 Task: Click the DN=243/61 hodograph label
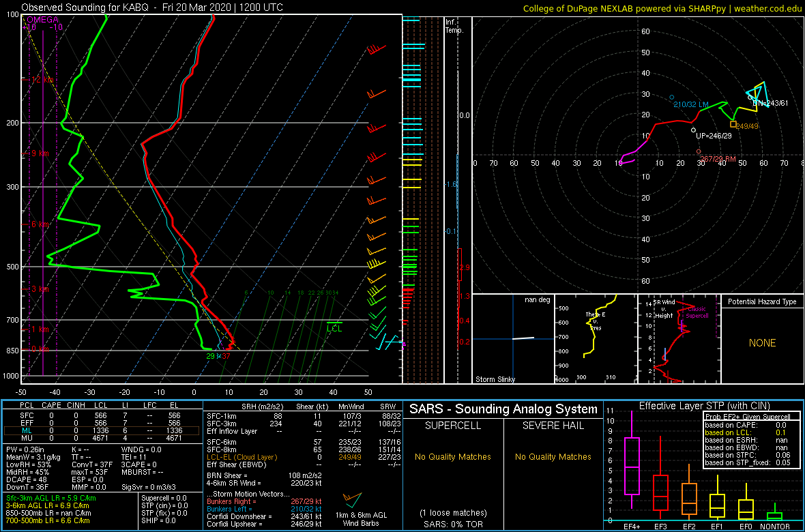click(x=770, y=103)
